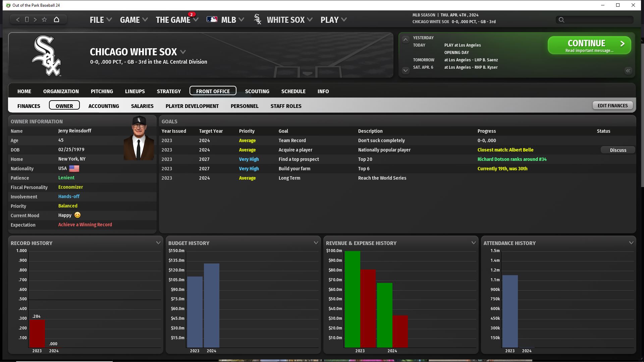Image resolution: width=644 pixels, height=362 pixels.
Task: Open the Budget History dropdown arrow
Action: pos(316,243)
